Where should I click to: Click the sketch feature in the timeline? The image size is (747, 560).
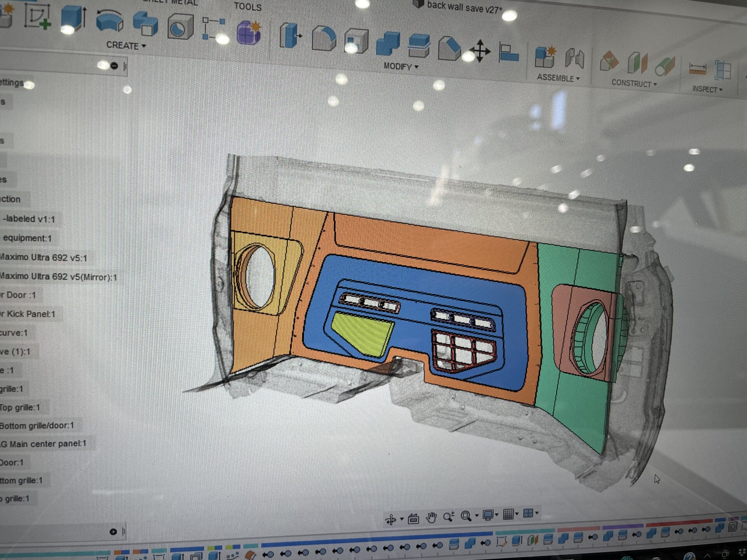tap(501, 541)
